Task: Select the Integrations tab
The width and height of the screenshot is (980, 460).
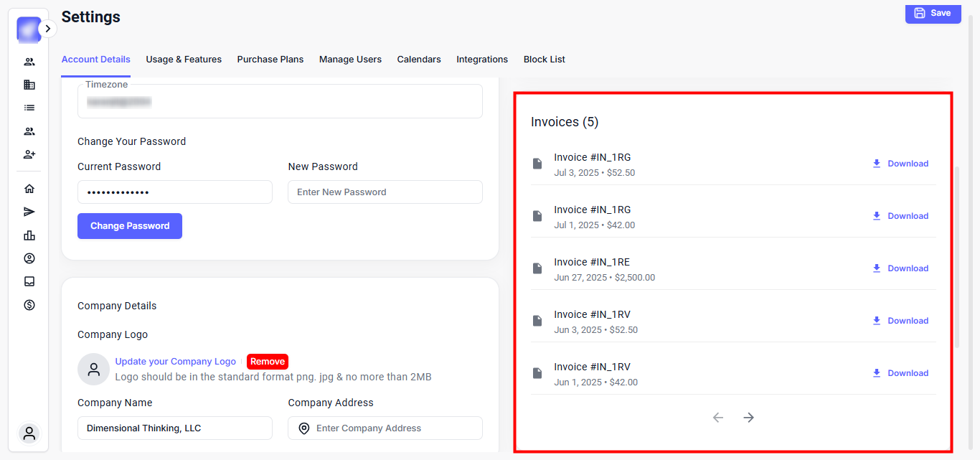Action: point(482,60)
